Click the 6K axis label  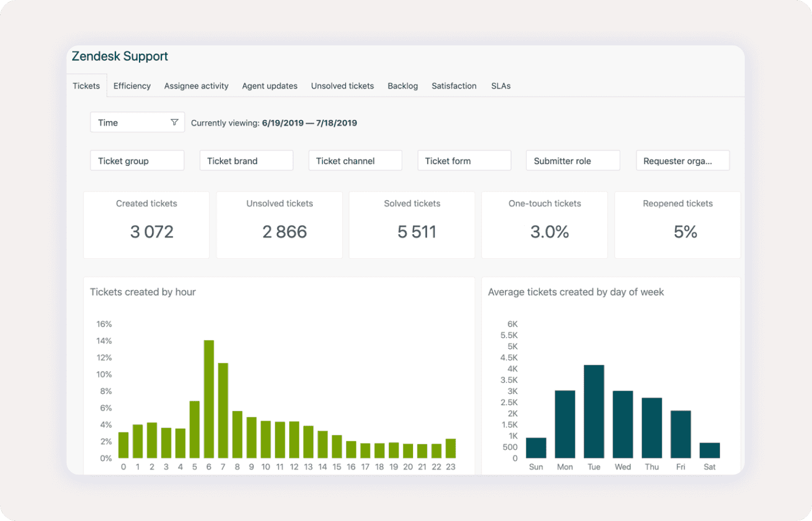(513, 324)
